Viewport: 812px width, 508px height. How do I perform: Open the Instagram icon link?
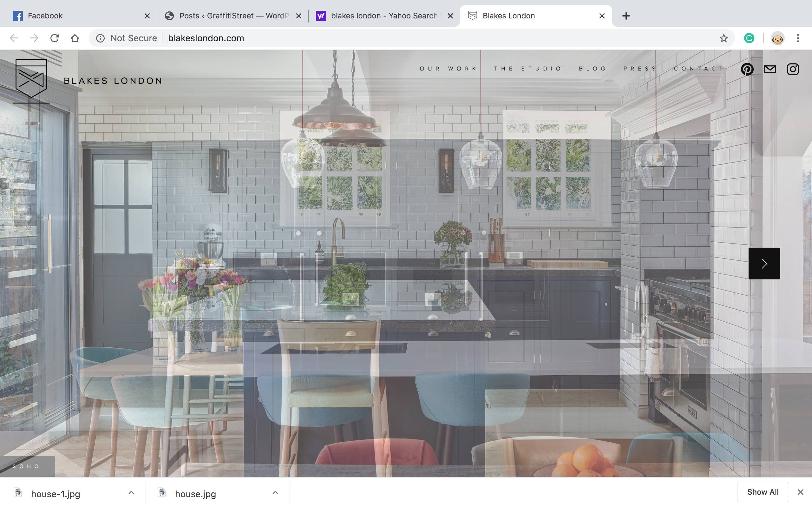[x=793, y=69]
